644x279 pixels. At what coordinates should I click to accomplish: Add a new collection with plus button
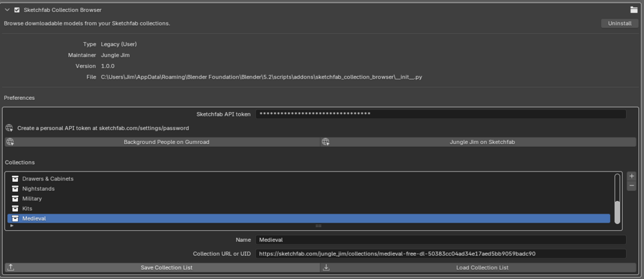click(632, 177)
